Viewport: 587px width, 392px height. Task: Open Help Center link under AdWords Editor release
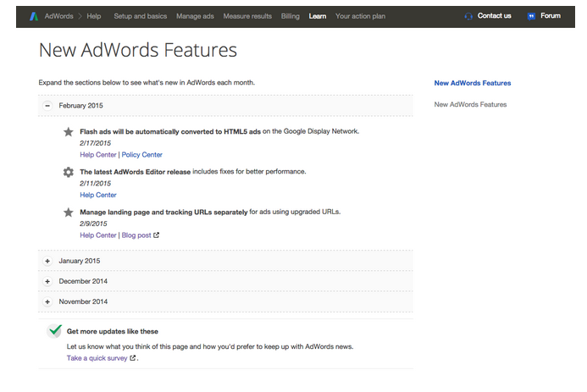pyautogui.click(x=98, y=195)
